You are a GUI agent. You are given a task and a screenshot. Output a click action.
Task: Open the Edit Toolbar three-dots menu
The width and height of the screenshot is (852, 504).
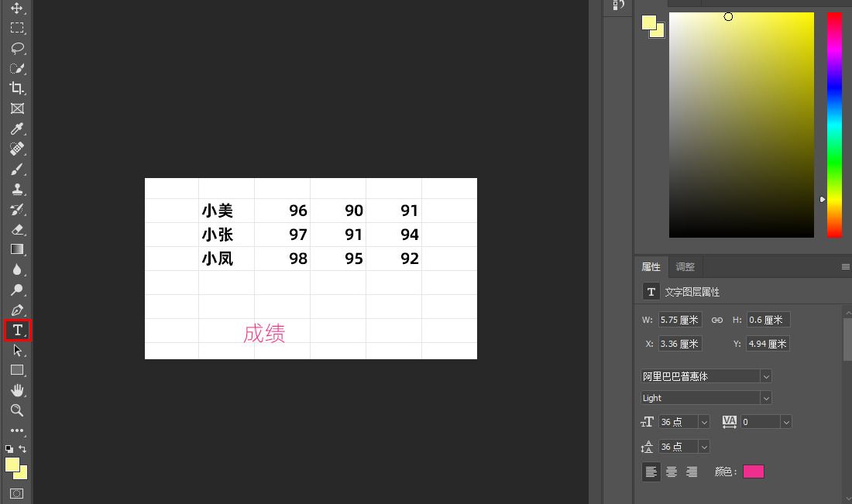coord(17,430)
